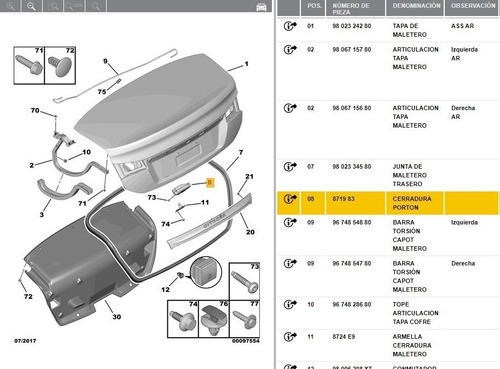
Task: Select callout 7 for the trunk seal
Action: 241,152
